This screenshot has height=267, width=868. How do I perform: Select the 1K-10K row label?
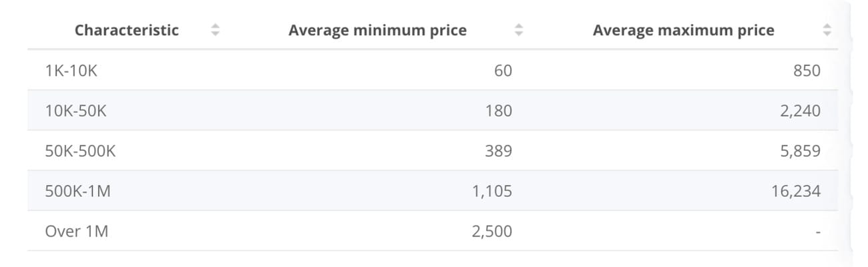tap(71, 71)
